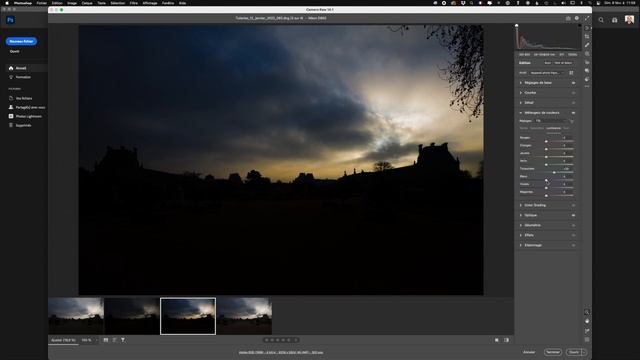Viewport: 640px width, 360px height.
Task: Click the Noir et blanc button
Action: tap(563, 63)
